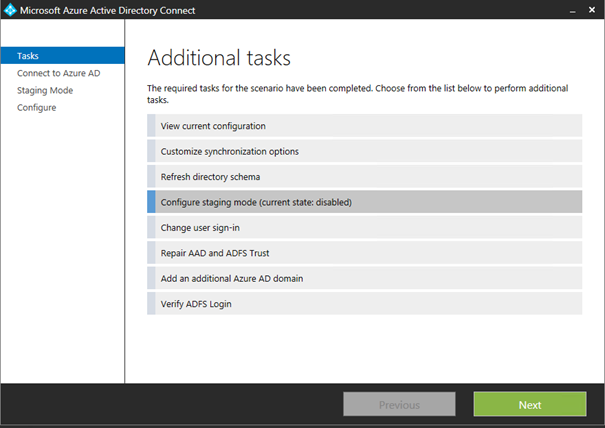Close the Azure AD Connect window
This screenshot has width=605, height=428.
pos(592,10)
